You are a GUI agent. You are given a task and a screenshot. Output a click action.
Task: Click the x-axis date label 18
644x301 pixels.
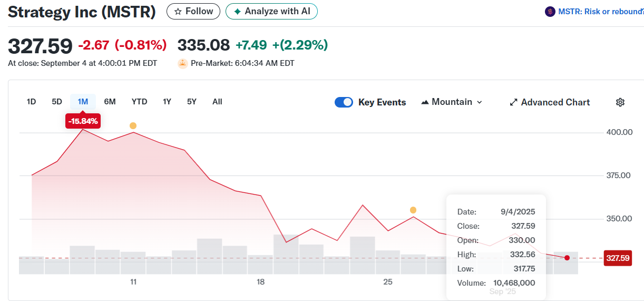(260, 282)
